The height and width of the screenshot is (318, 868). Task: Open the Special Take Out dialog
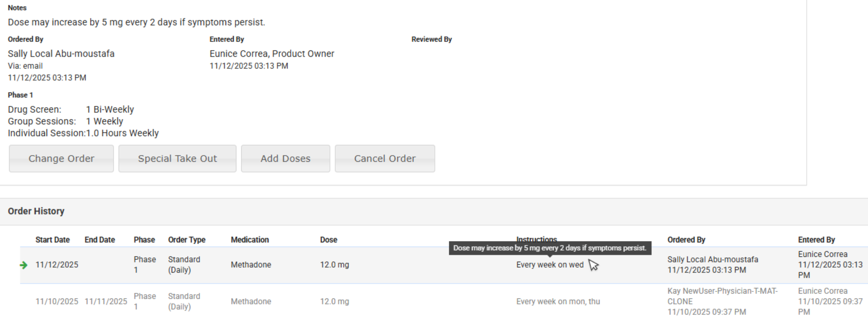(x=177, y=159)
